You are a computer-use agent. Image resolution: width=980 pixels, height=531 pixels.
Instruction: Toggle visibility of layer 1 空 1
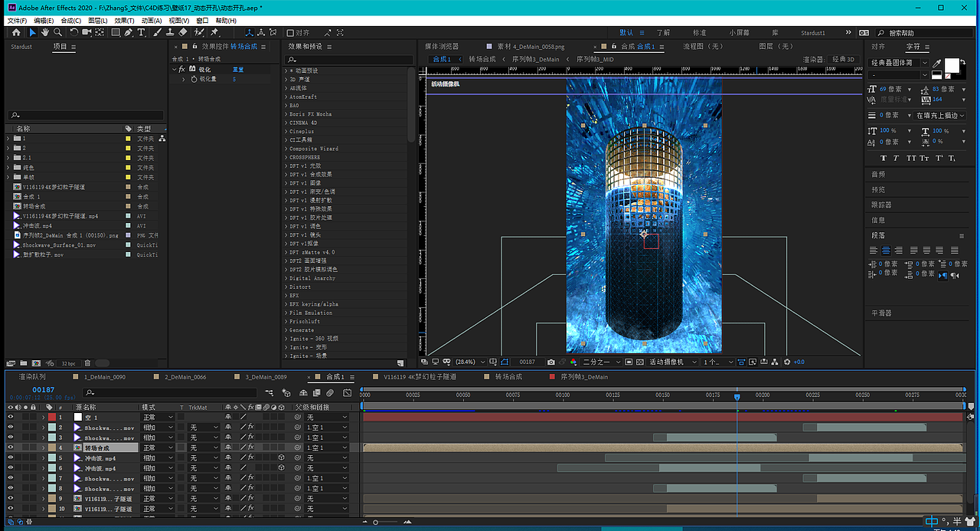coord(11,417)
